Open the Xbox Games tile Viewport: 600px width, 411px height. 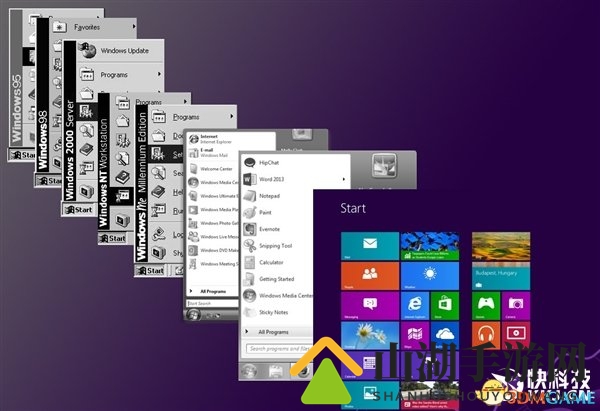click(486, 306)
